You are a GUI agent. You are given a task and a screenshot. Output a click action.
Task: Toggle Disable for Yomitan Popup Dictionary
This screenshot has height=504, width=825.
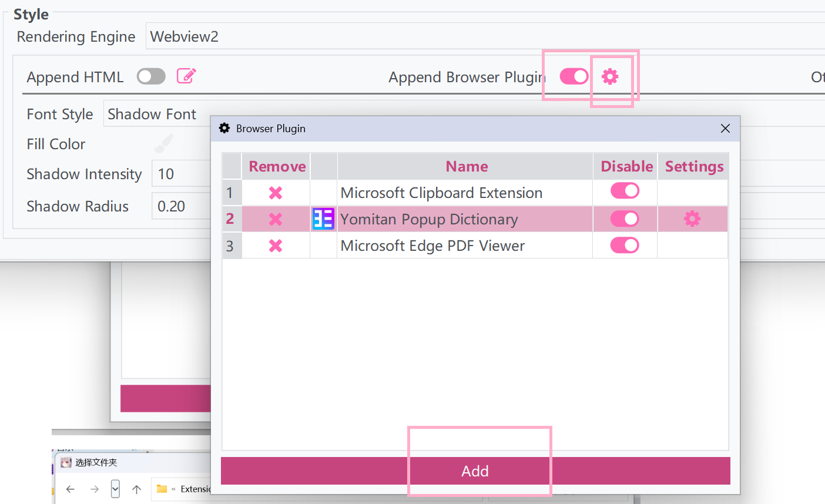pyautogui.click(x=625, y=219)
